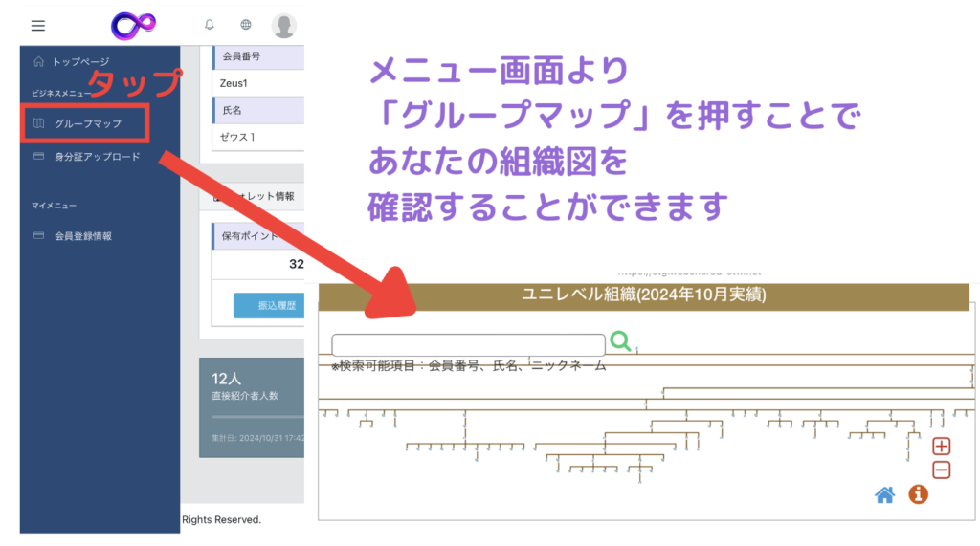980x546 pixels.
Task: Open the user profile avatar
Action: [284, 26]
